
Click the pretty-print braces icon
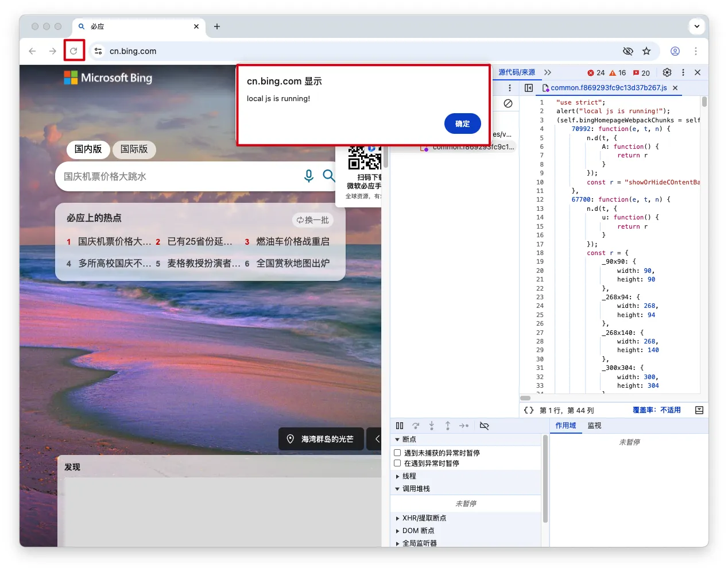528,410
